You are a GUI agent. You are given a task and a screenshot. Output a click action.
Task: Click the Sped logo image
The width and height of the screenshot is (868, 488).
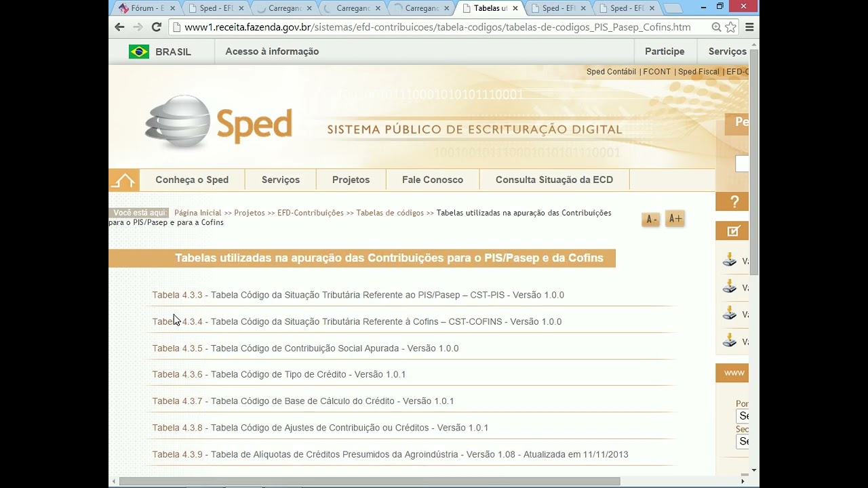click(x=218, y=122)
